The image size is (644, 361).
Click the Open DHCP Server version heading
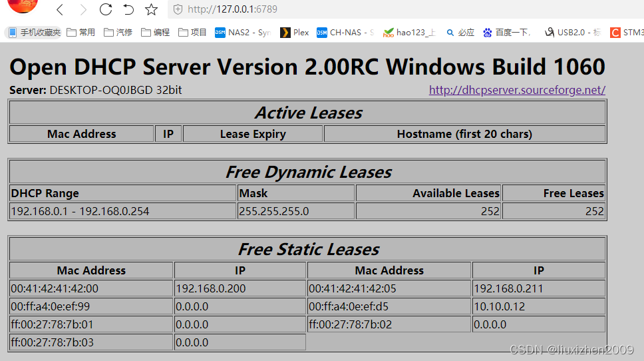(307, 67)
